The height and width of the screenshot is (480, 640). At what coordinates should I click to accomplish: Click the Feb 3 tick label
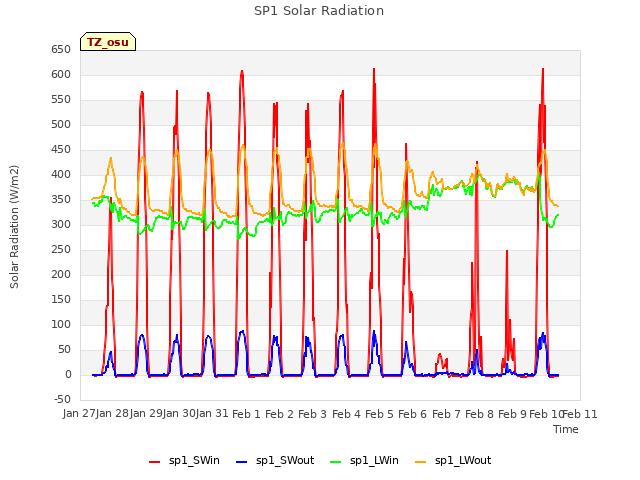point(312,414)
